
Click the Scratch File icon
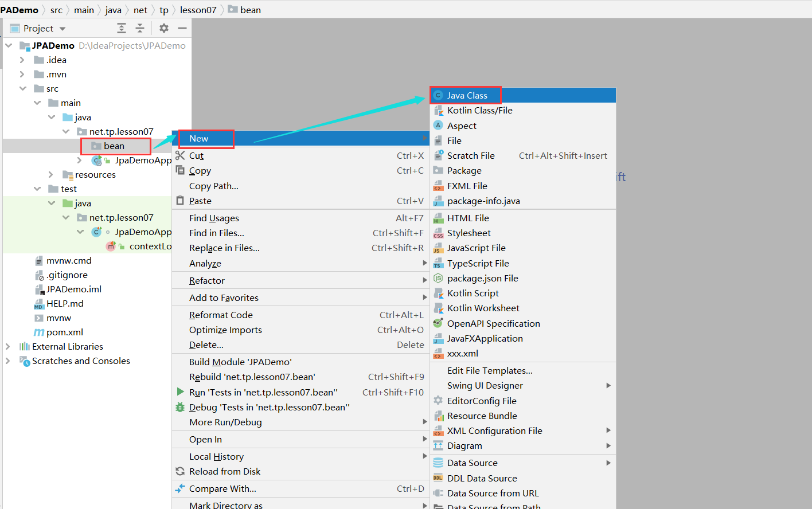439,155
